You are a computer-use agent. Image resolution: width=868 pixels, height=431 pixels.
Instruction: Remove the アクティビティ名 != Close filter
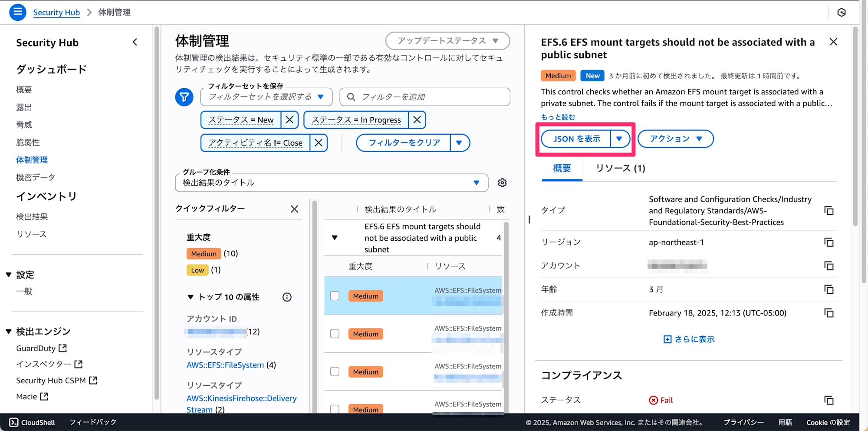[319, 143]
